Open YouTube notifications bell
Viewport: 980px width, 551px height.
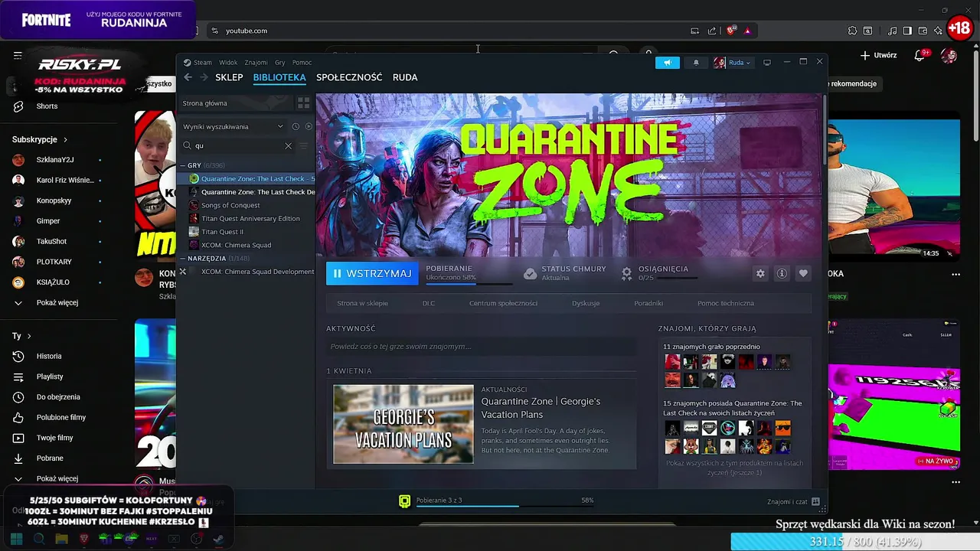pyautogui.click(x=920, y=56)
